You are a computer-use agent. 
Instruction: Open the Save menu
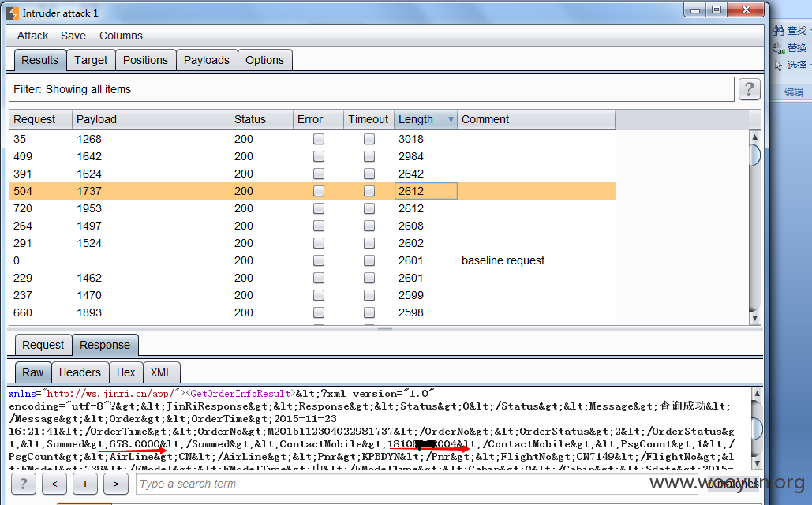73,36
